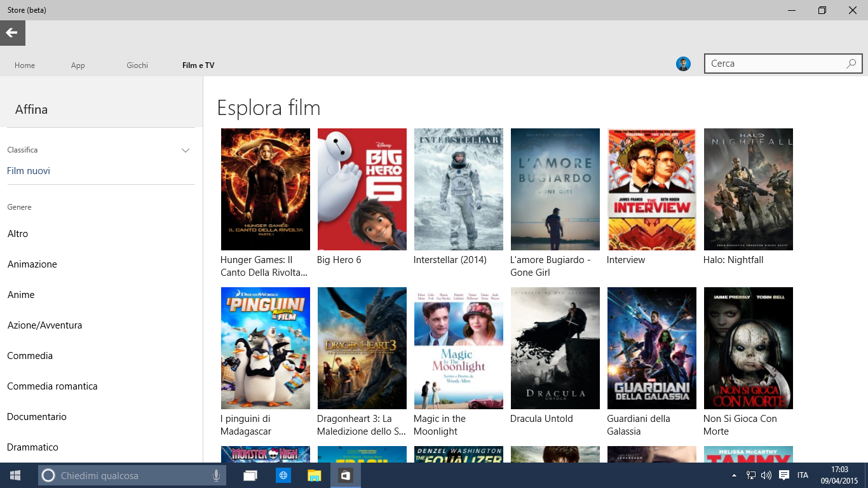Image resolution: width=868 pixels, height=488 pixels.
Task: Select the Film e TV tab
Action: (198, 65)
